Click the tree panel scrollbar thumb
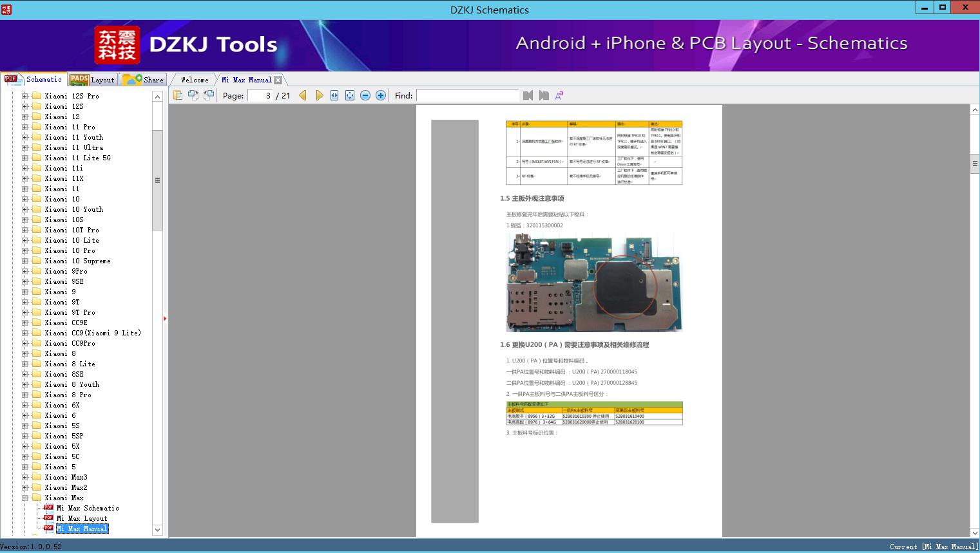Viewport: 980px width, 553px height. coord(157,180)
